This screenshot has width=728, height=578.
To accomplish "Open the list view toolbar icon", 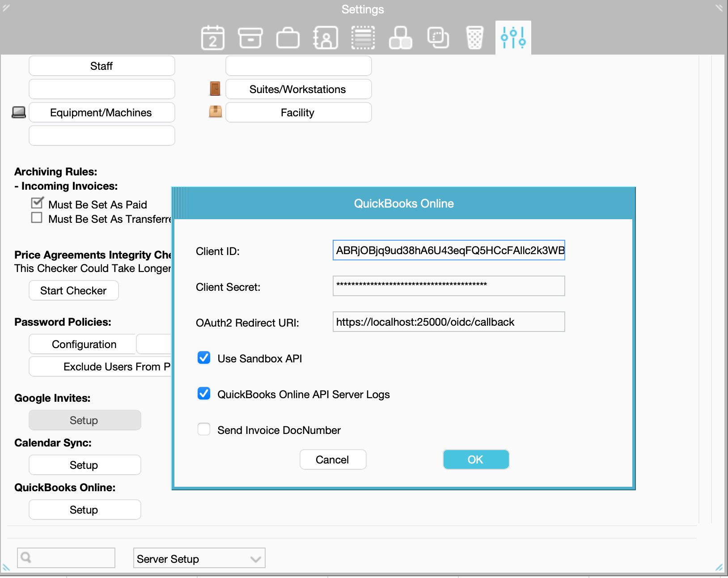I will click(363, 38).
